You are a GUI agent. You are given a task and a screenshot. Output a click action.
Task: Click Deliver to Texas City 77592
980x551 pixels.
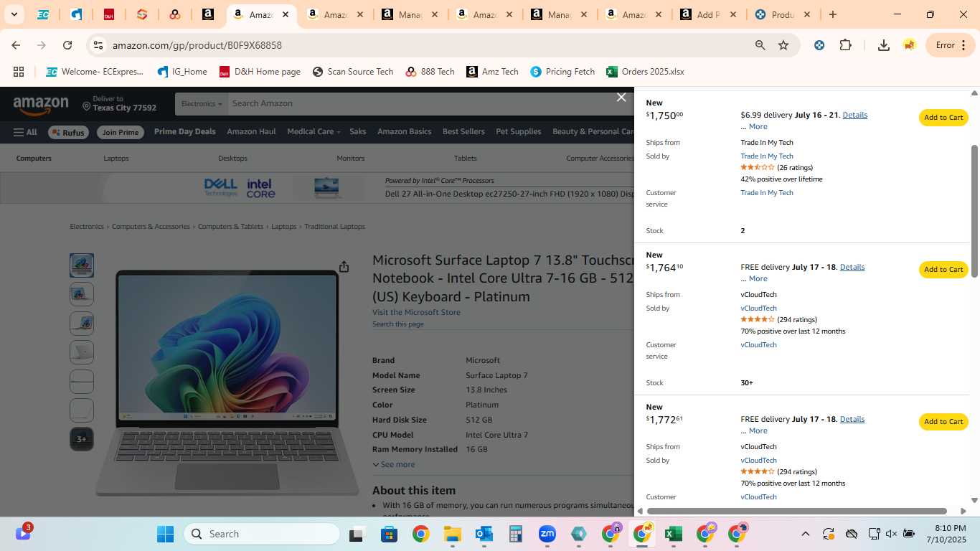(119, 104)
